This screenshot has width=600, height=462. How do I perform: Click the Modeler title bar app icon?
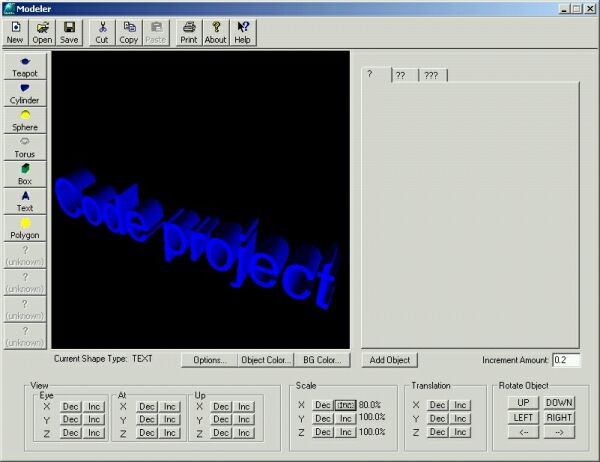[9, 9]
